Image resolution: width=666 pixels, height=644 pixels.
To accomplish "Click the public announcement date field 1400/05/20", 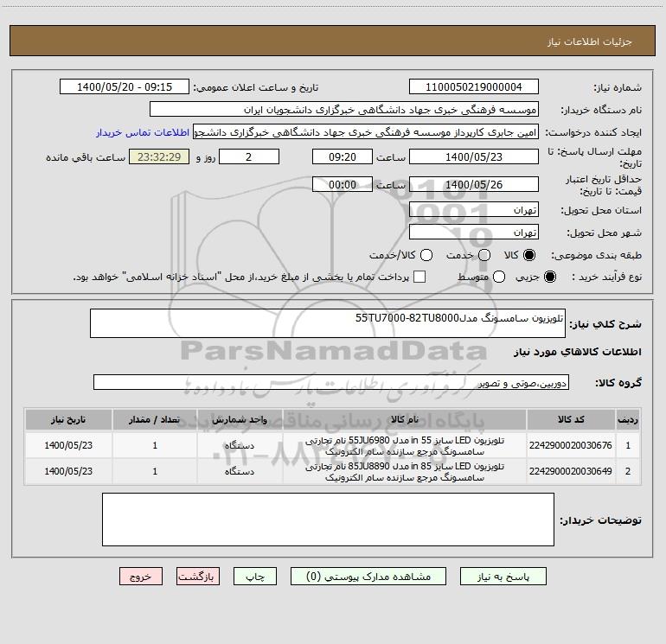I will coord(125,87).
